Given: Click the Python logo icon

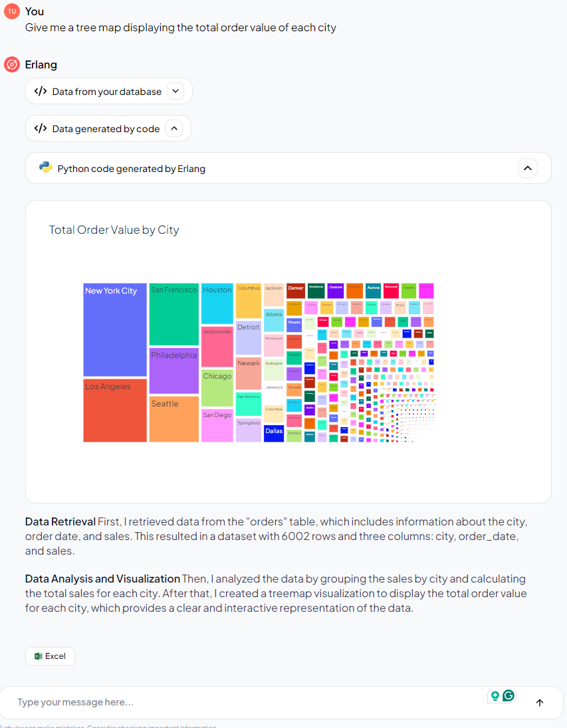Looking at the screenshot, I should tap(46, 168).
